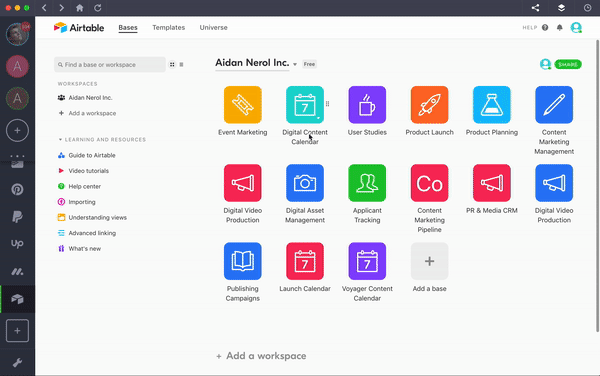Open the Importing resource

(x=77, y=202)
